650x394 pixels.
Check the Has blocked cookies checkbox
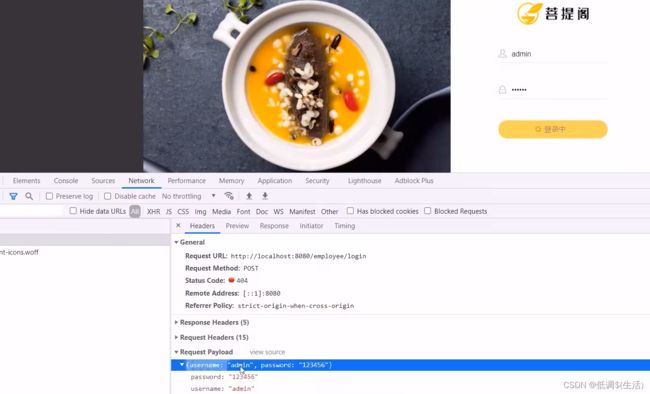[350, 211]
